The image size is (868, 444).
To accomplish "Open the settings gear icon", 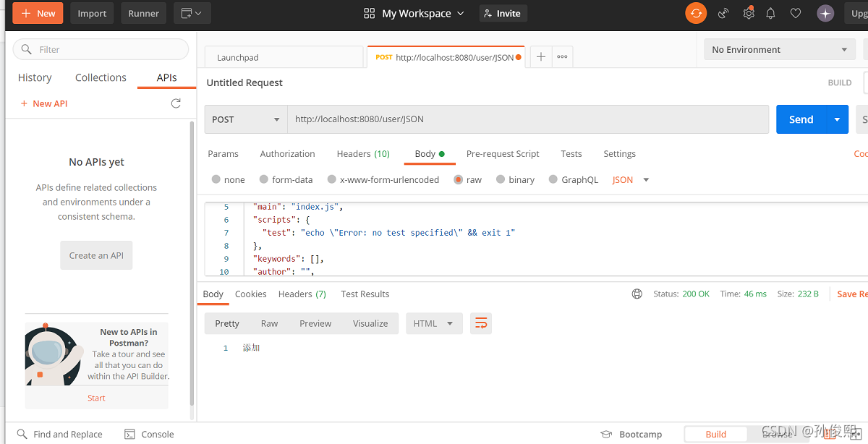I will (x=749, y=13).
